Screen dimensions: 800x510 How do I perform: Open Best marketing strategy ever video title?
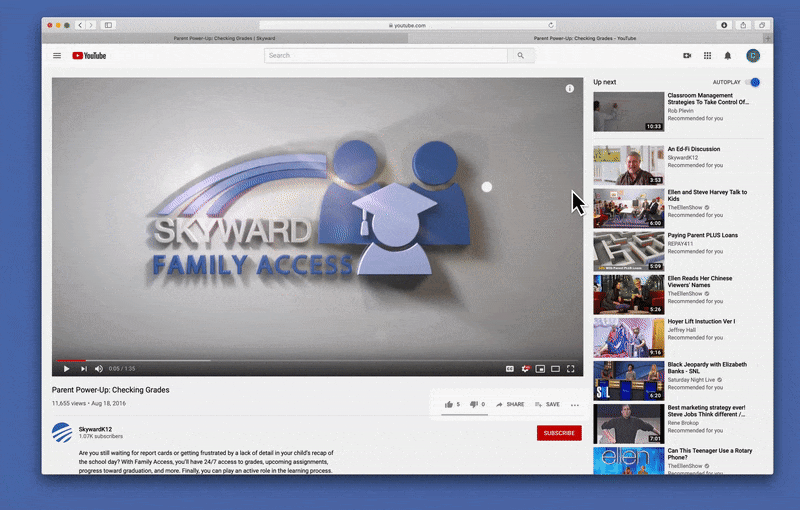(707, 411)
